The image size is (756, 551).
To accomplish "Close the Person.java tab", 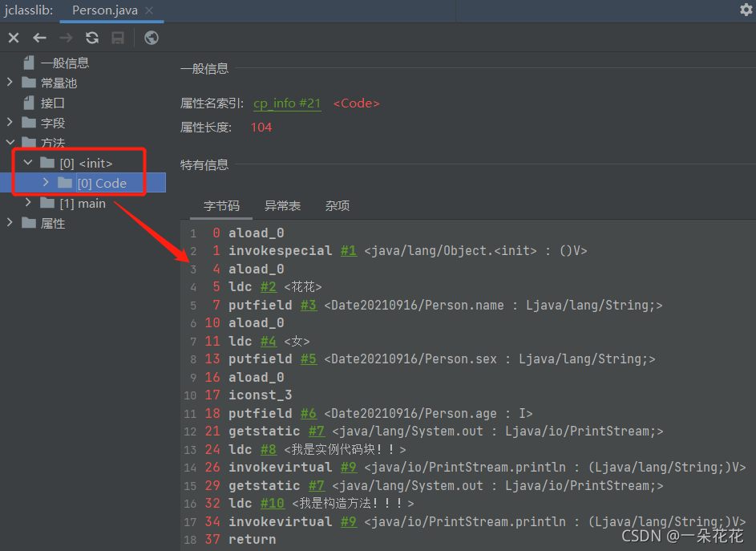I will [149, 10].
